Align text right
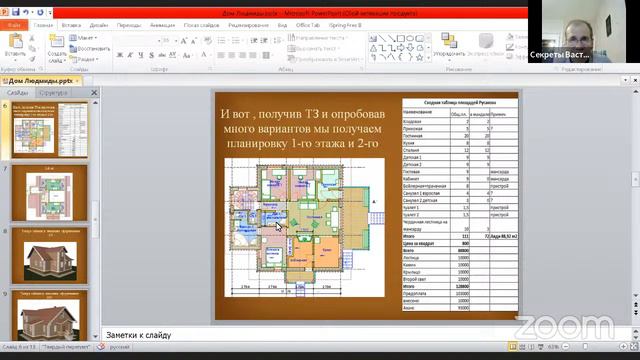 point(242,55)
